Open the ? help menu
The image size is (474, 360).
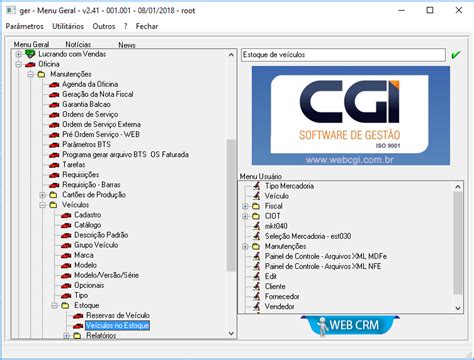coord(125,26)
